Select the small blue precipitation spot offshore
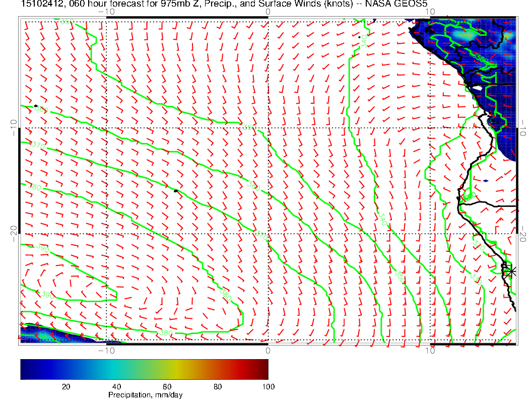Viewport: 532px width, 411px height. [x=485, y=181]
